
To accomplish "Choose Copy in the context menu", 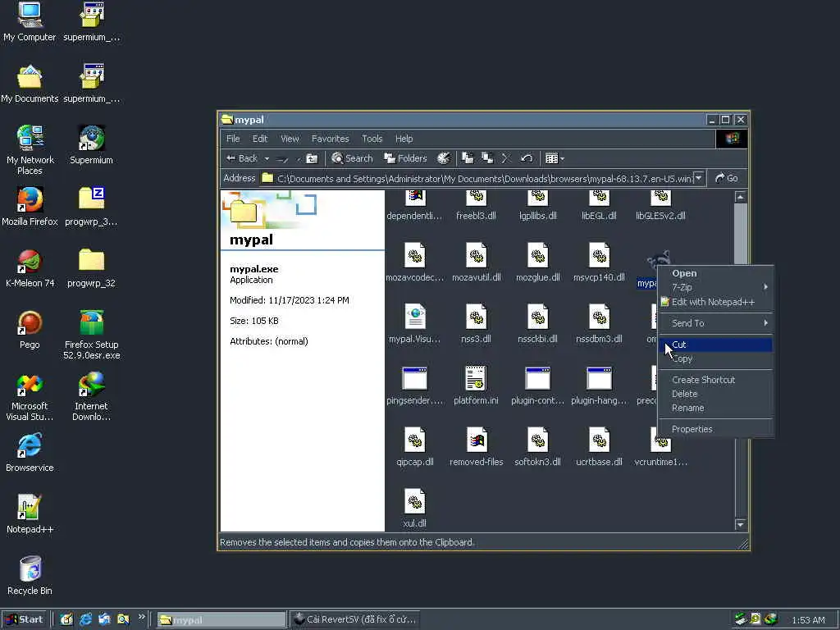I will click(x=714, y=358).
